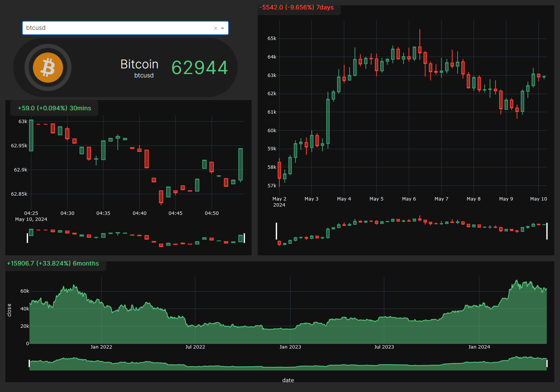The height and width of the screenshot is (392, 560).
Task: Click the May 6 axis label
Action: point(409,199)
